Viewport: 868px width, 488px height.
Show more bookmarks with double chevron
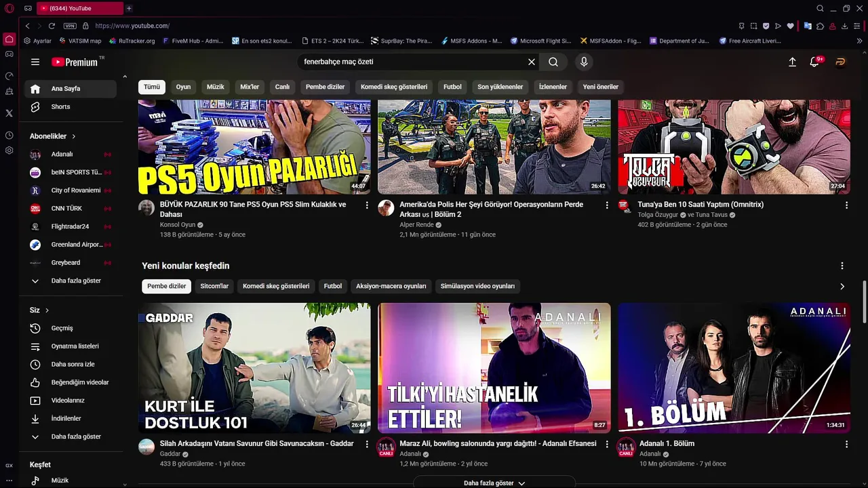[x=860, y=41]
